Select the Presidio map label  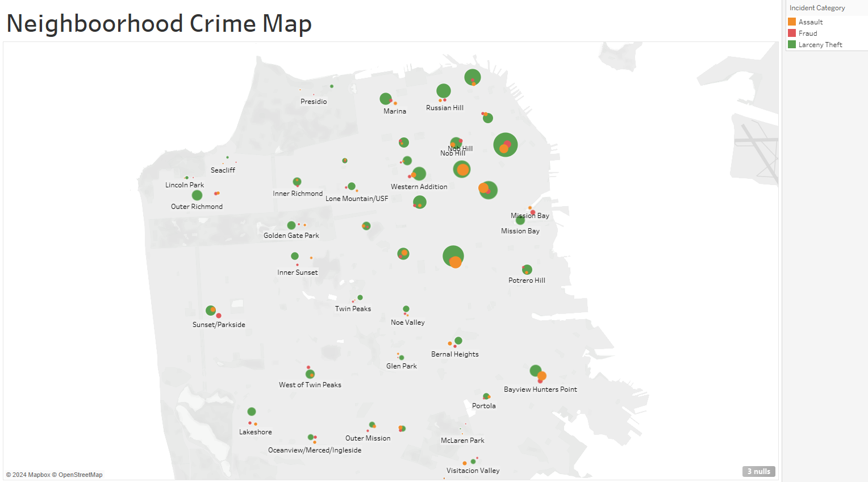coord(314,102)
